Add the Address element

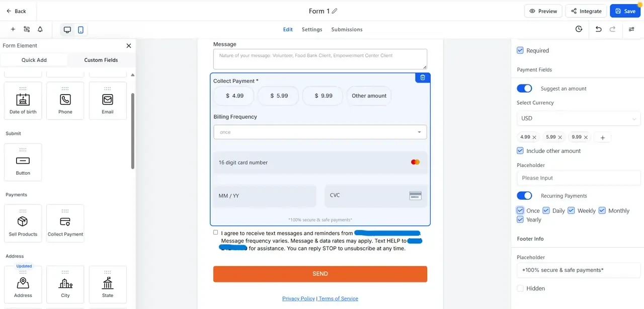pyautogui.click(x=23, y=285)
